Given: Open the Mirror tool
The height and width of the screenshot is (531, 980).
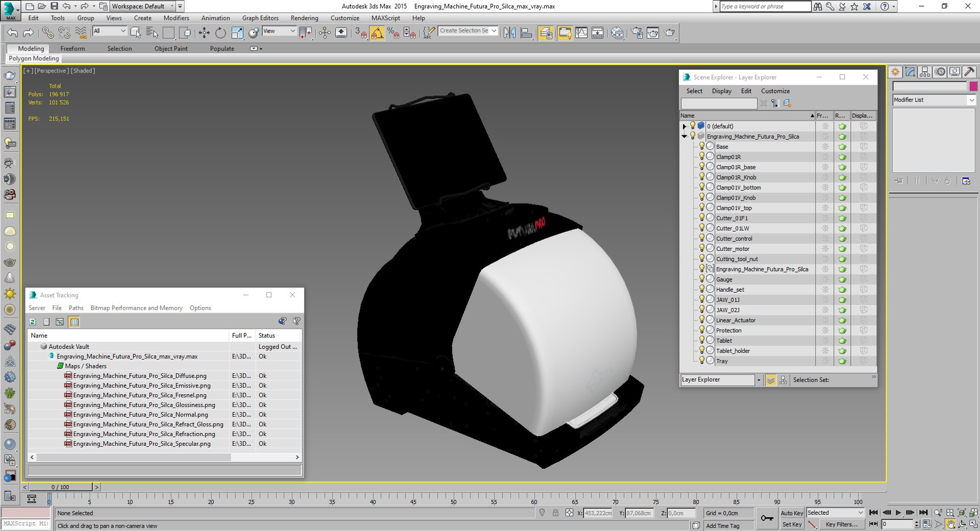Looking at the screenshot, I should click(509, 33).
